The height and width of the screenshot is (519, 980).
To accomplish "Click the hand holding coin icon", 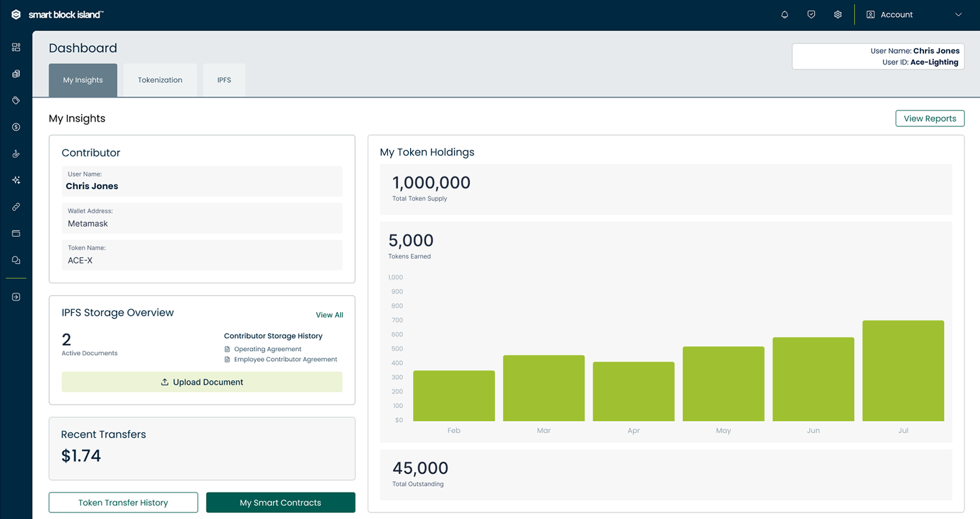I will click(16, 153).
